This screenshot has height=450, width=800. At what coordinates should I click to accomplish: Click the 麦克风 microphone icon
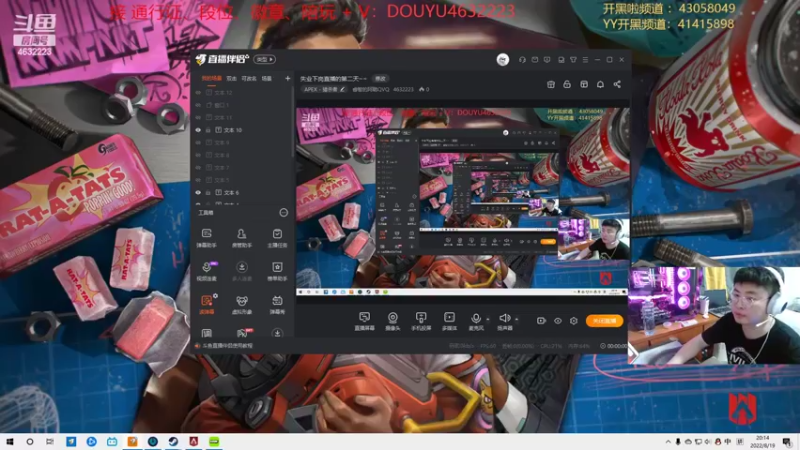(476, 318)
